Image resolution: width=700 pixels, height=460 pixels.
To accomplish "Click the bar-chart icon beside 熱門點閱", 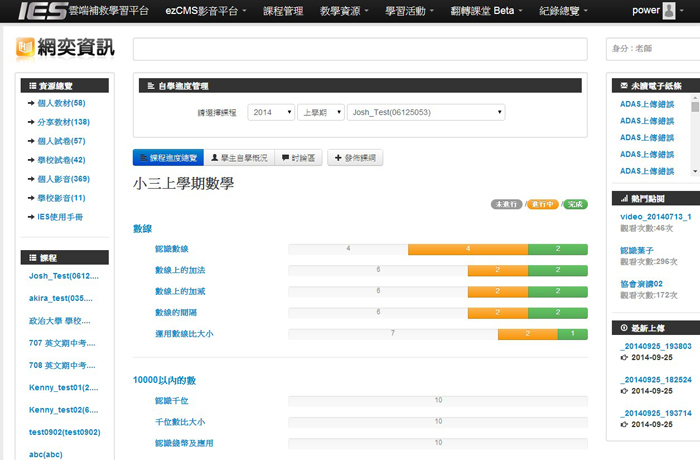I will (x=624, y=198).
